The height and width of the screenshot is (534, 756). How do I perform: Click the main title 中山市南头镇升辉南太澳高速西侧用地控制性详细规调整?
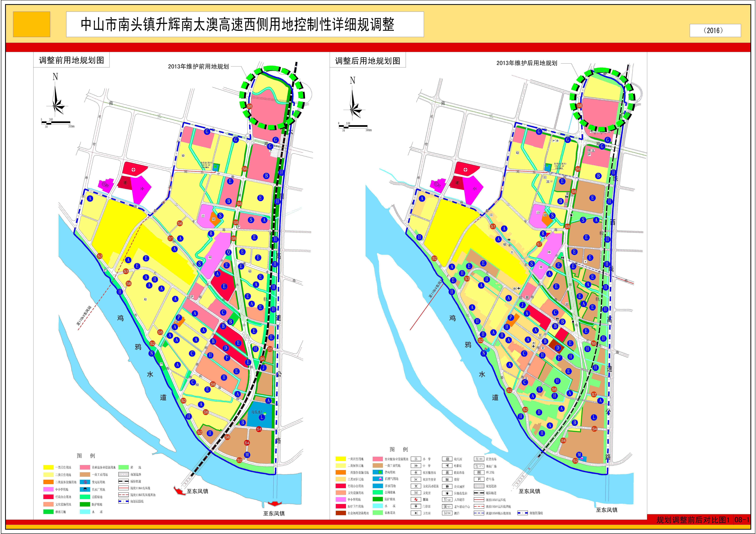(237, 25)
